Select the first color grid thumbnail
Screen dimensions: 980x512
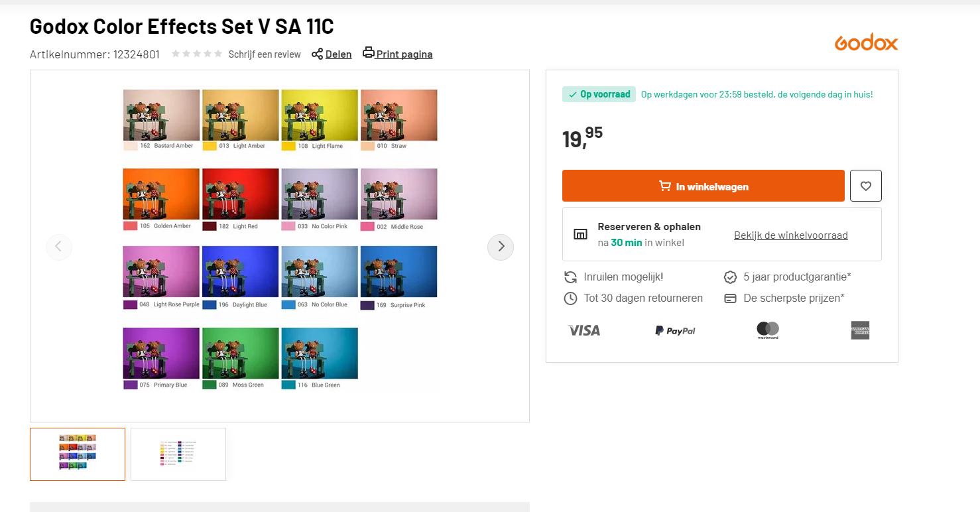point(78,454)
